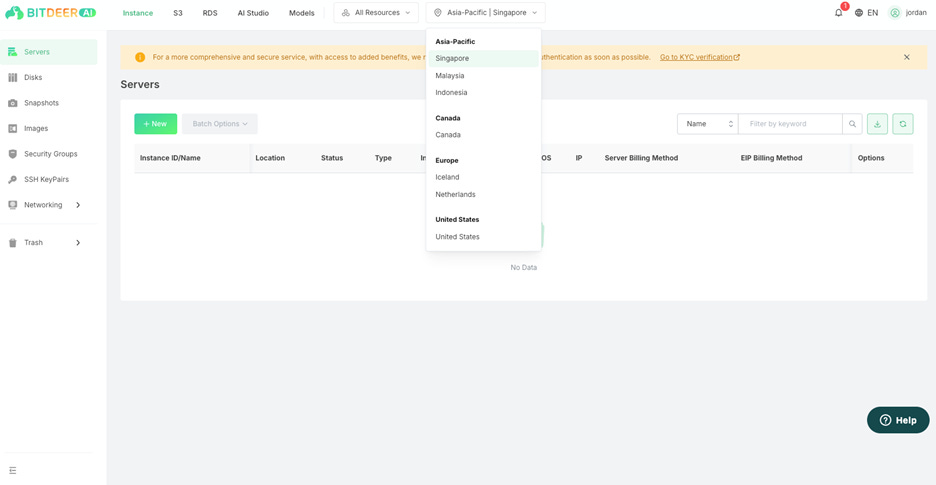This screenshot has width=936, height=485.
Task: Open Disks in the sidebar
Action: [x=49, y=78]
